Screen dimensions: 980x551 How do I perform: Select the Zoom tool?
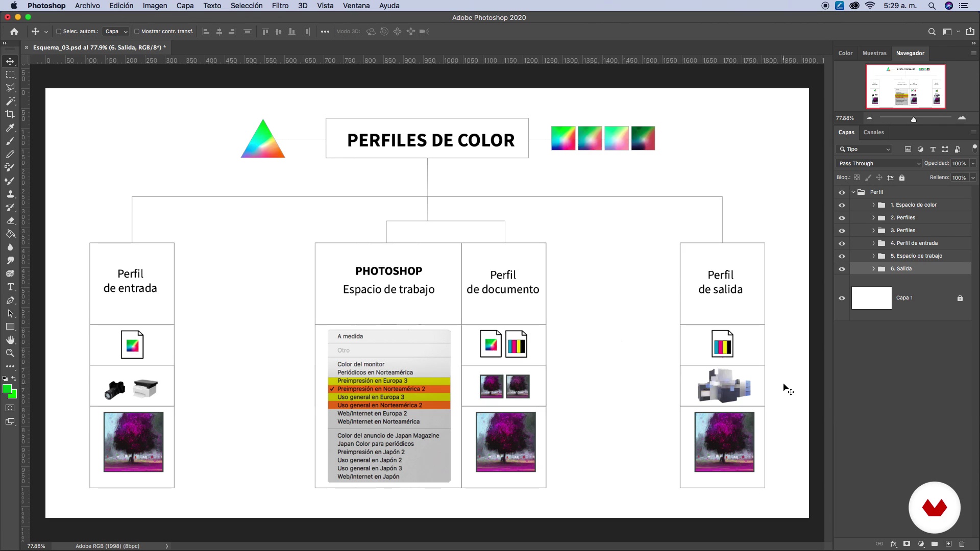[x=10, y=353]
